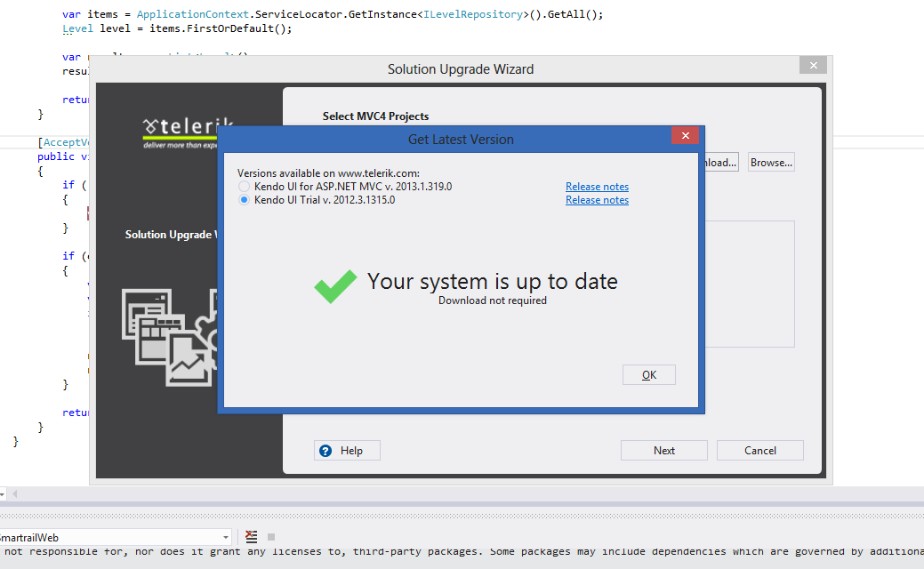Click the Browse... button in wizard
The height and width of the screenshot is (569, 924).
pos(771,163)
